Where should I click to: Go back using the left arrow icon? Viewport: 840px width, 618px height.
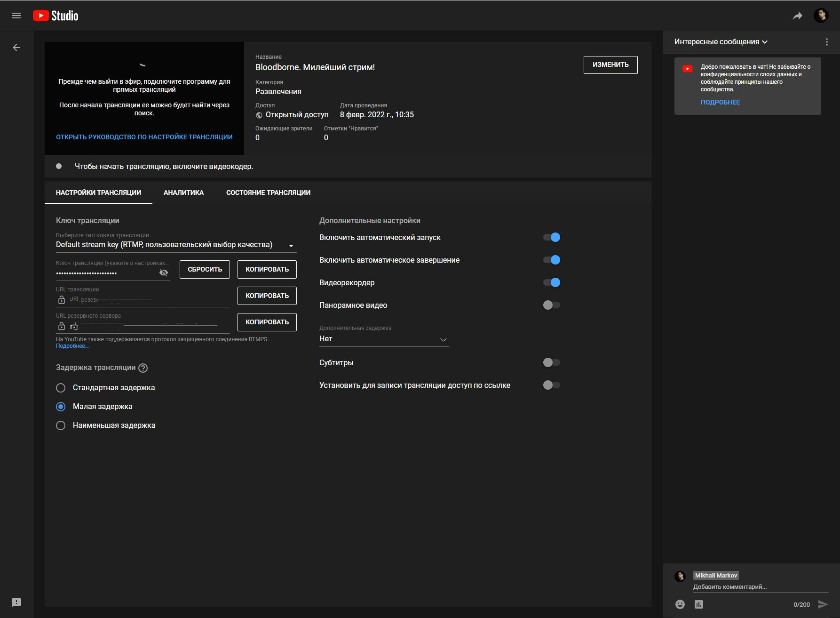click(16, 48)
